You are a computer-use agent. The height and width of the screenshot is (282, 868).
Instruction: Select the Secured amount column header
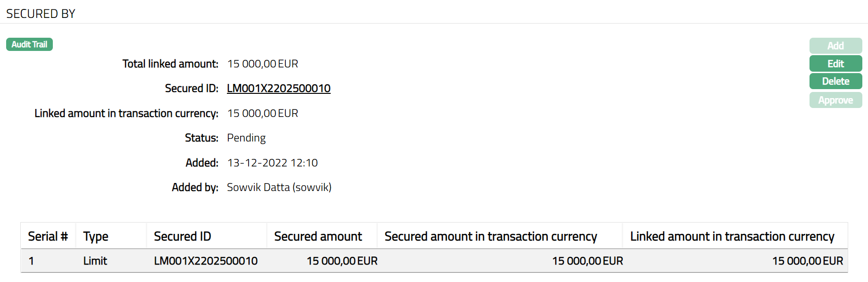(318, 236)
